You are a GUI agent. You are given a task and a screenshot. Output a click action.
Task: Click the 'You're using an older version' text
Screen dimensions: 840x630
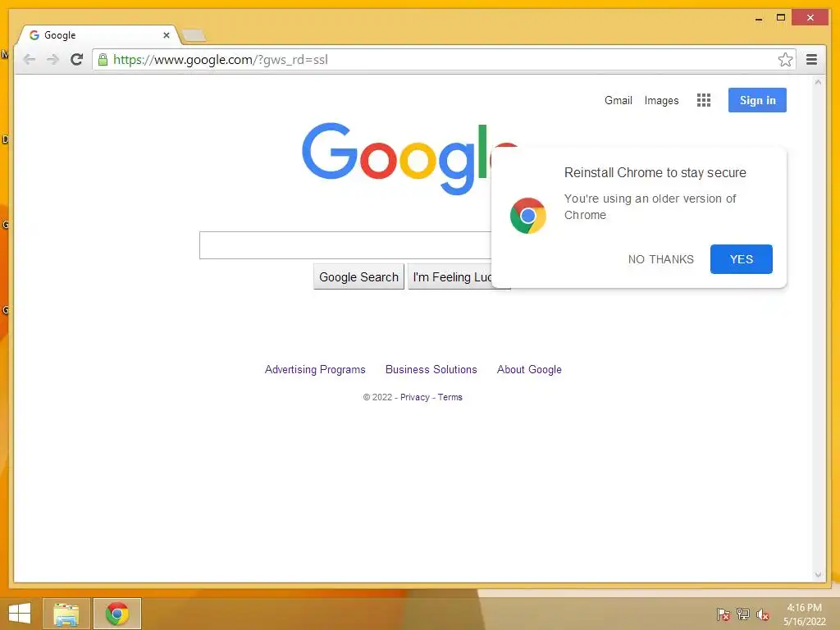pyautogui.click(x=650, y=207)
